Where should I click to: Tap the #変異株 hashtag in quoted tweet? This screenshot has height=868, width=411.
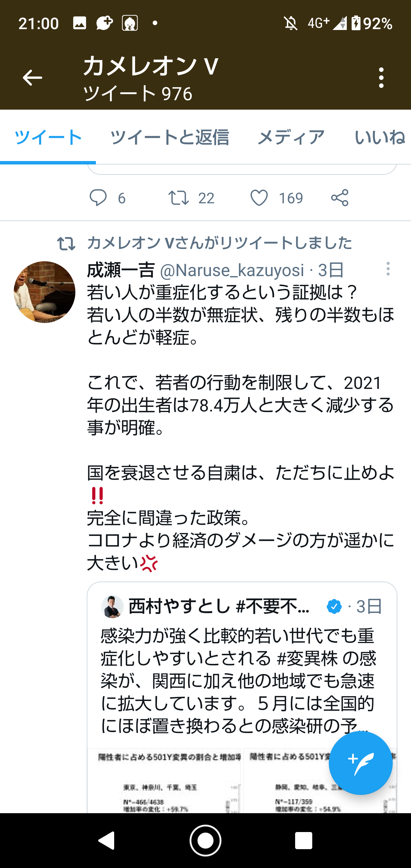307,658
